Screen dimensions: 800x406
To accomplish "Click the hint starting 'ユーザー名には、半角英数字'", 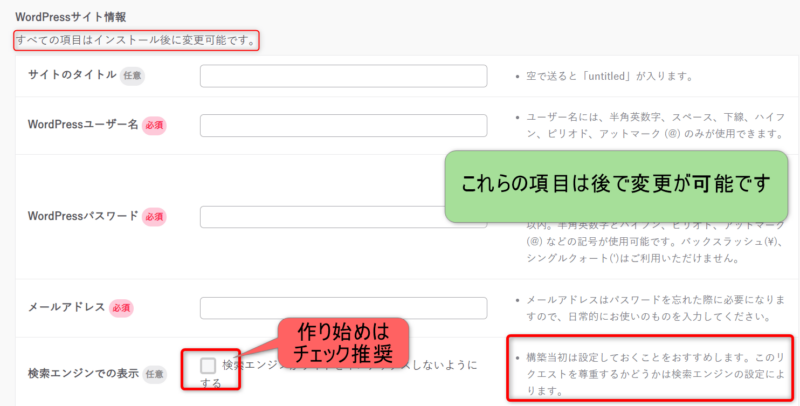I will coord(656,125).
